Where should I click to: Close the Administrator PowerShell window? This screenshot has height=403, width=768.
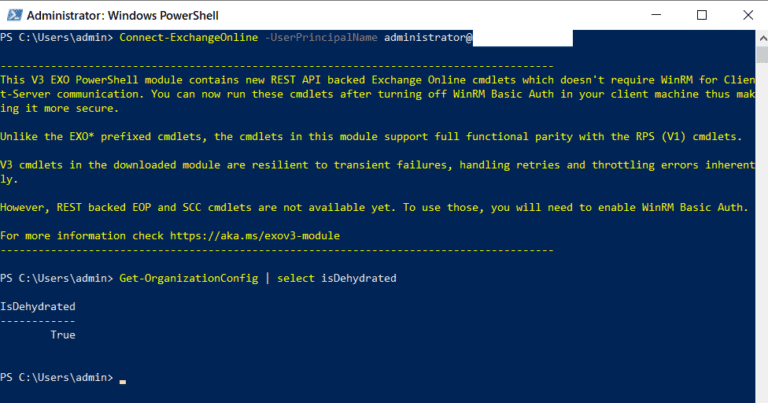(x=747, y=15)
